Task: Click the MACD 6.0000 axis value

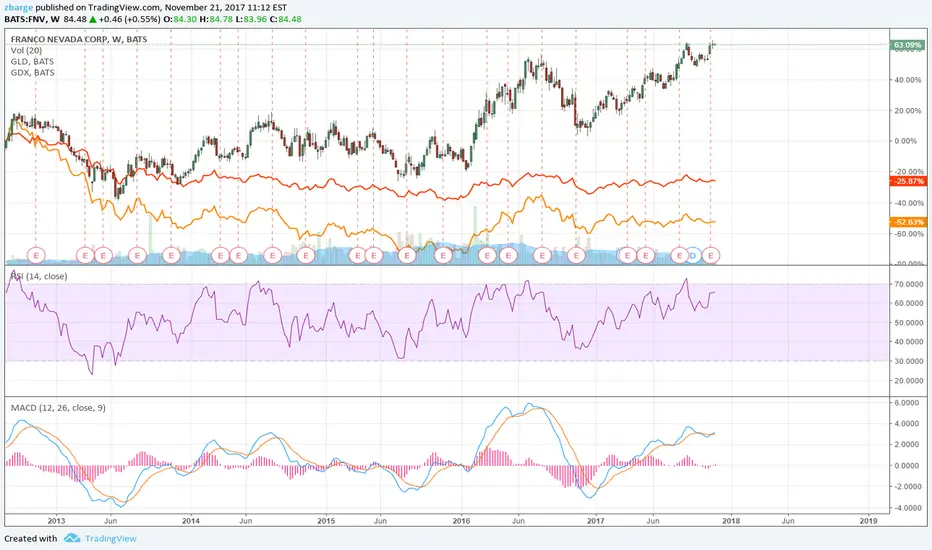Action: pos(906,403)
